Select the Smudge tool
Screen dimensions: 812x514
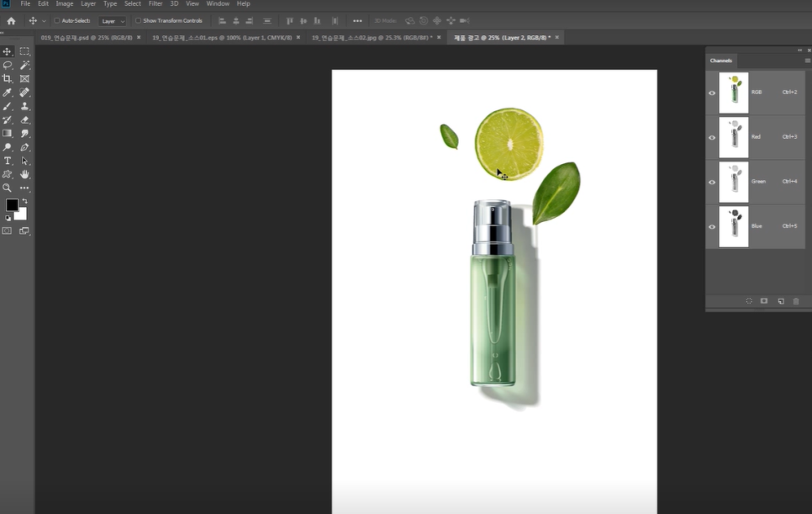pyautogui.click(x=24, y=133)
